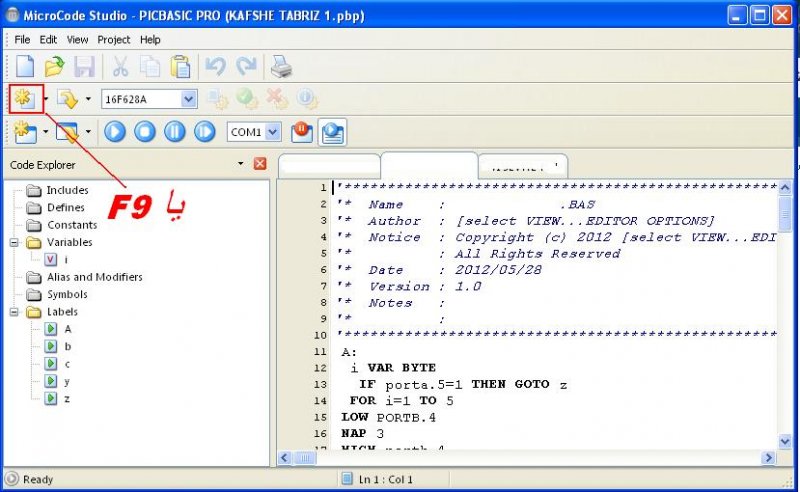Select the Symbols folder

(67, 294)
